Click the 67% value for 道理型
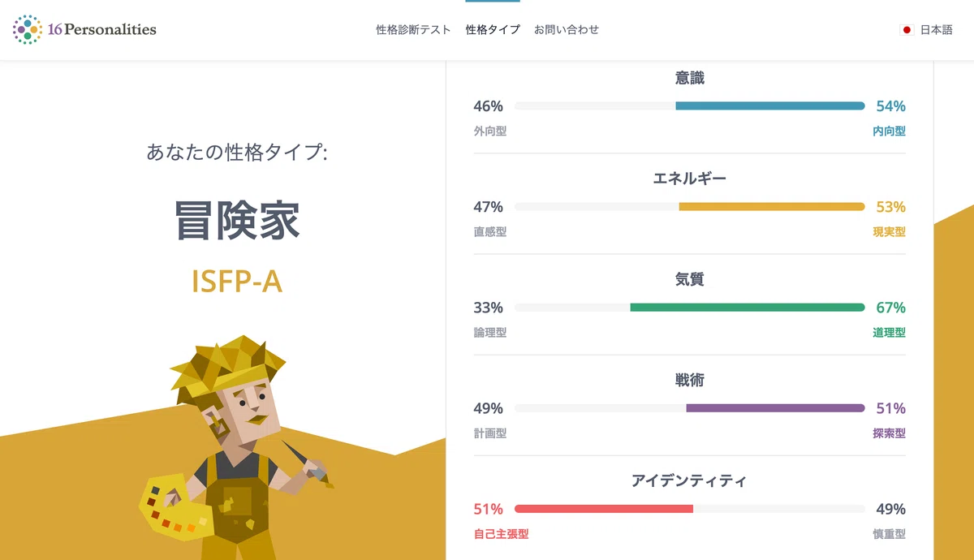This screenshot has width=974, height=560. (x=890, y=308)
